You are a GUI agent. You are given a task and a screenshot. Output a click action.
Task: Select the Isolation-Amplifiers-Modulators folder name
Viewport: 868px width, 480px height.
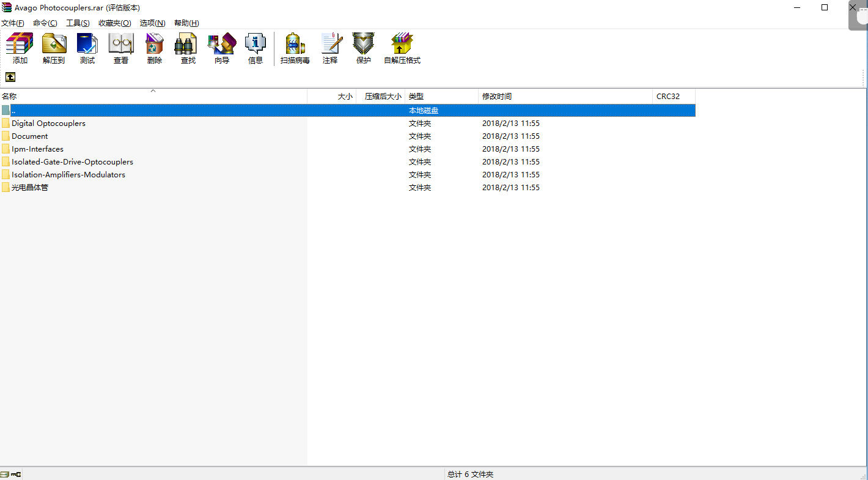pos(68,174)
